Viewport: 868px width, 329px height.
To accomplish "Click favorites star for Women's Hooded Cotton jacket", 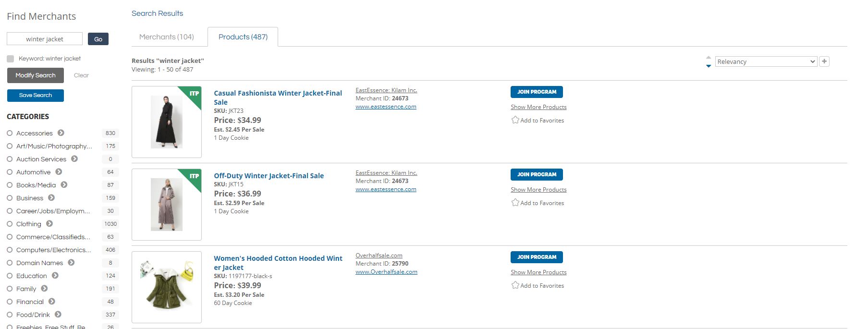I will pyautogui.click(x=515, y=285).
